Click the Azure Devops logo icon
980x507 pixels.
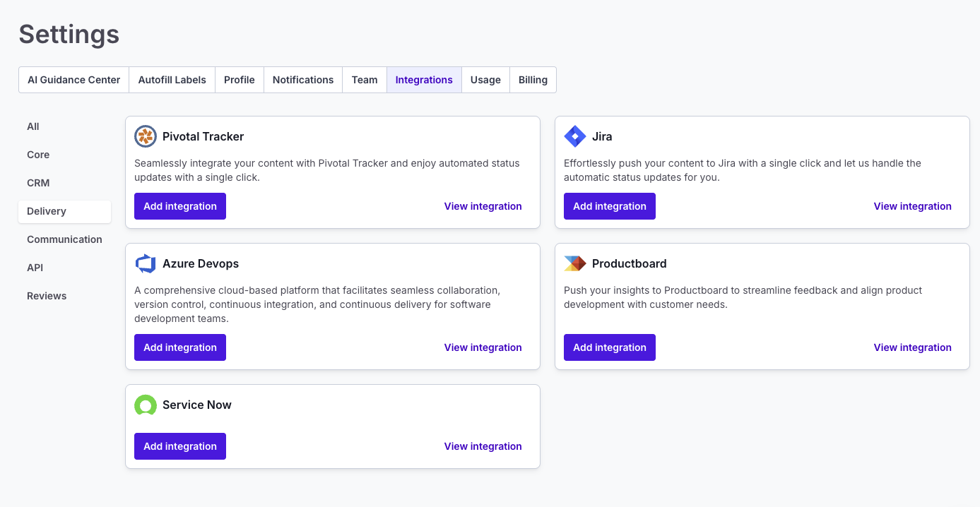coord(146,263)
